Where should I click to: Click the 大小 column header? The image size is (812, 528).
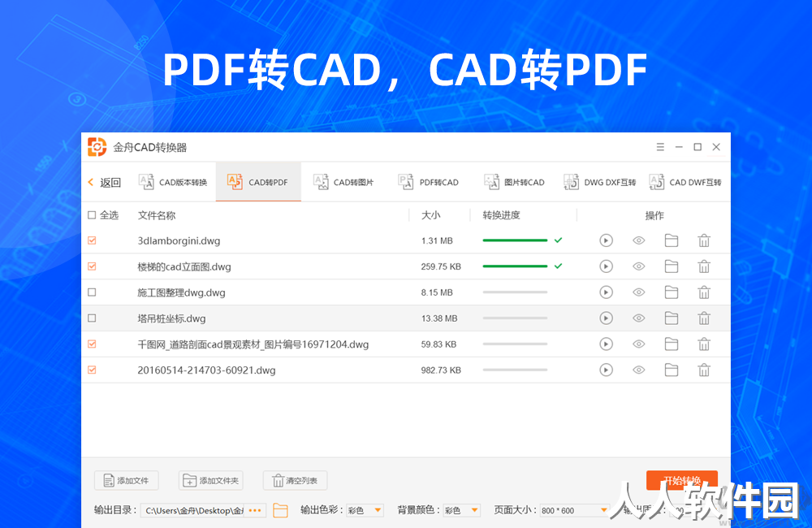click(x=431, y=215)
